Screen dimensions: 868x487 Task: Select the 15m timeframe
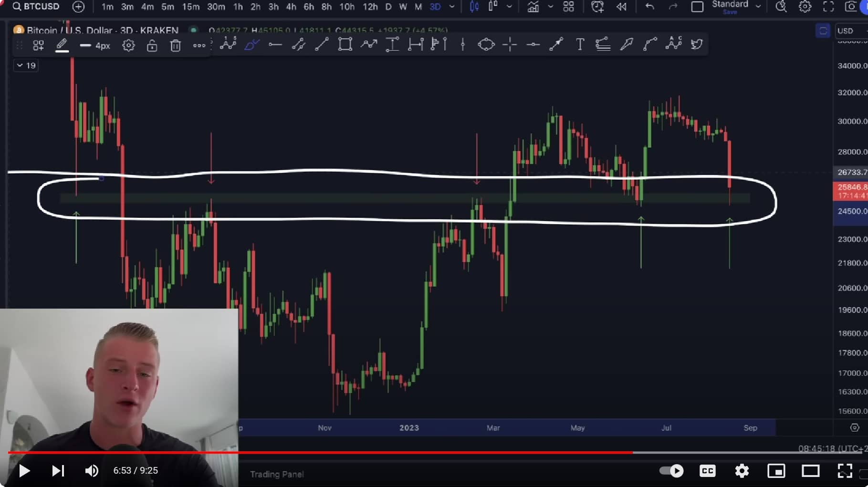pyautogui.click(x=190, y=7)
